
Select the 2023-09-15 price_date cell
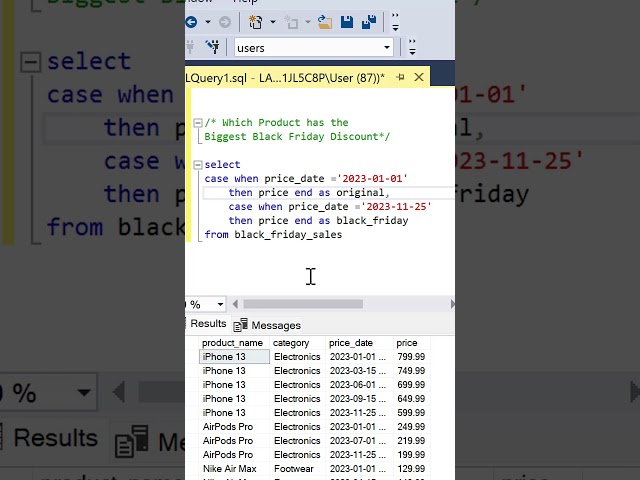click(359, 399)
